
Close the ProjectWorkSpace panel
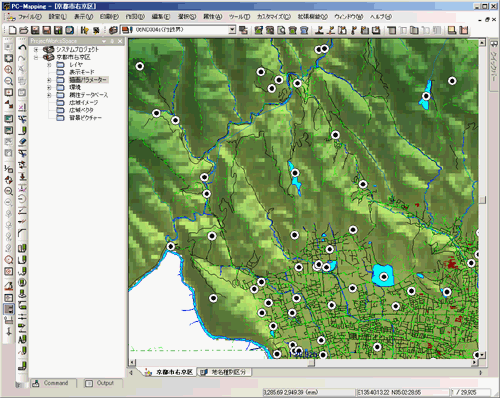120,41
